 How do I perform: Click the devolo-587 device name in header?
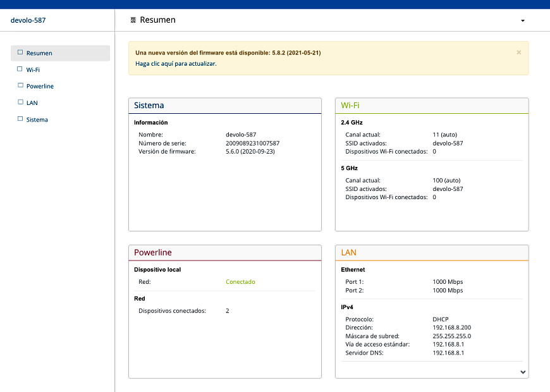(28, 20)
